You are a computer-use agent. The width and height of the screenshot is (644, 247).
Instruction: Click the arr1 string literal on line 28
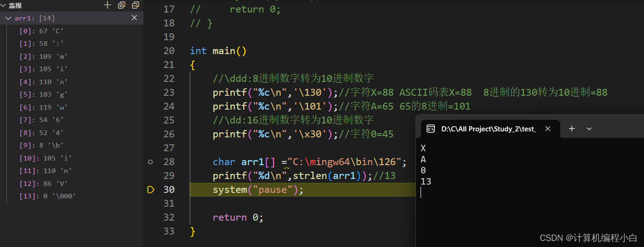tap(344, 162)
